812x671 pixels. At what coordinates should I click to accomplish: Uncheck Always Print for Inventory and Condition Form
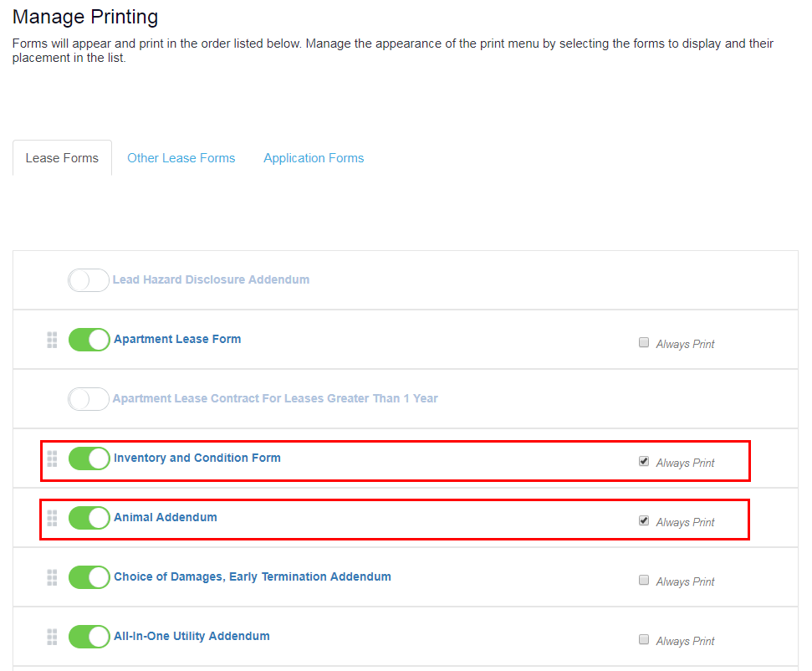pyautogui.click(x=644, y=461)
